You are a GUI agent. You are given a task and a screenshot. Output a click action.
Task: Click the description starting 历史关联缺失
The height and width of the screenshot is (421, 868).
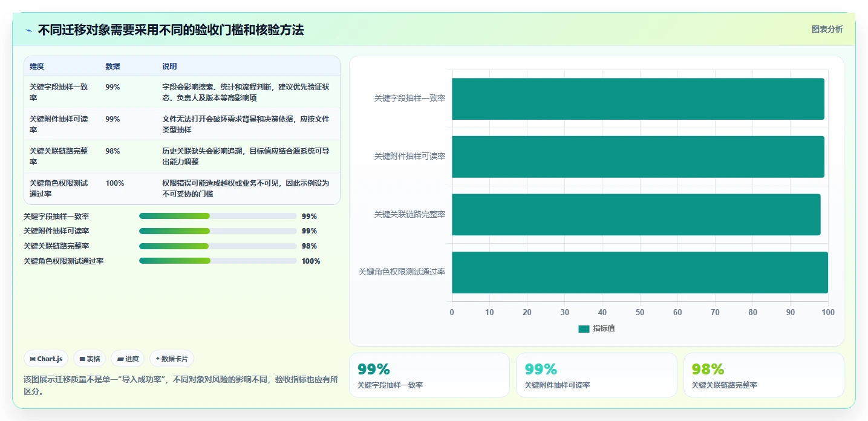246,157
